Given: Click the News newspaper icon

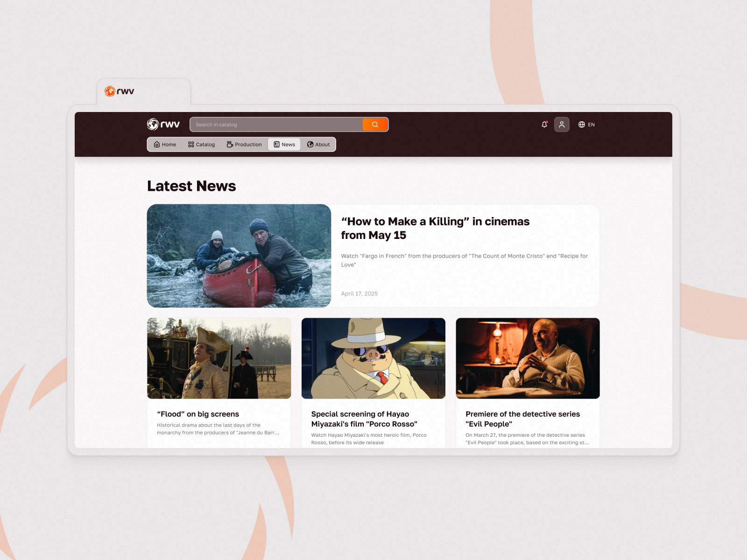Looking at the screenshot, I should tap(276, 145).
